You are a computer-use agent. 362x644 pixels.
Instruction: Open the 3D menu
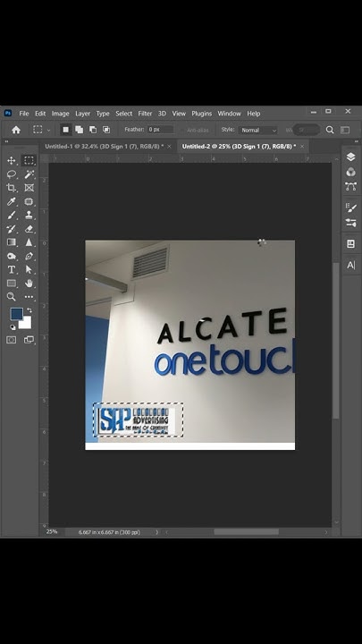pos(162,114)
